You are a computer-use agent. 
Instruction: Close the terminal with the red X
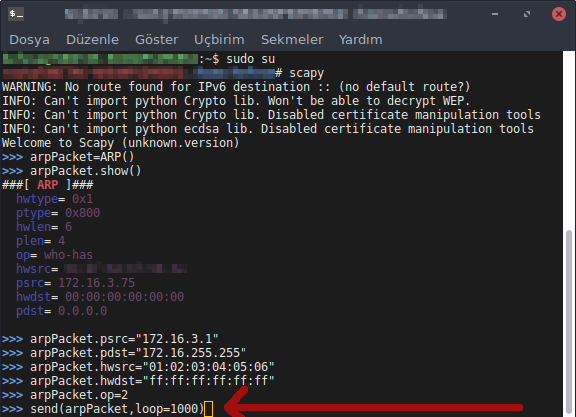coord(559,14)
